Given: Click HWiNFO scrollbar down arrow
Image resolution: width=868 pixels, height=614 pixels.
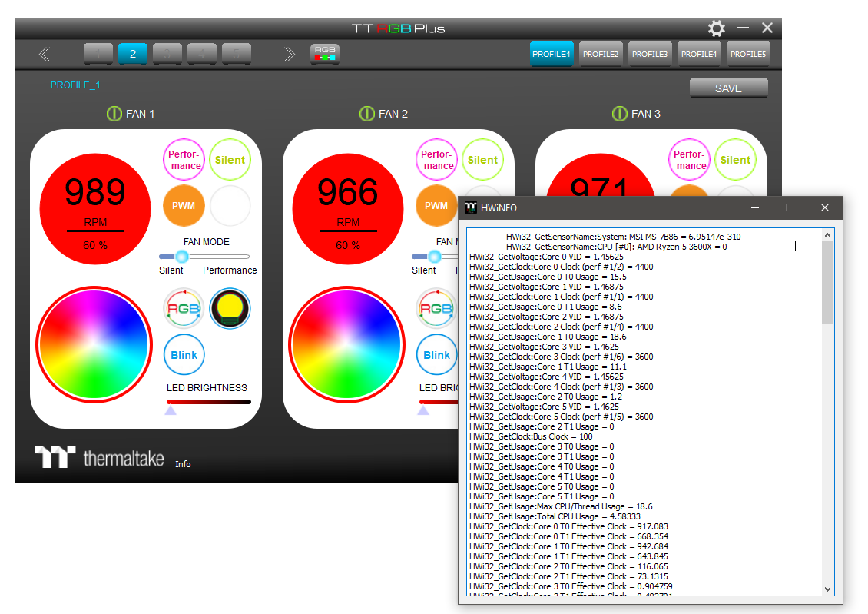Looking at the screenshot, I should (827, 589).
